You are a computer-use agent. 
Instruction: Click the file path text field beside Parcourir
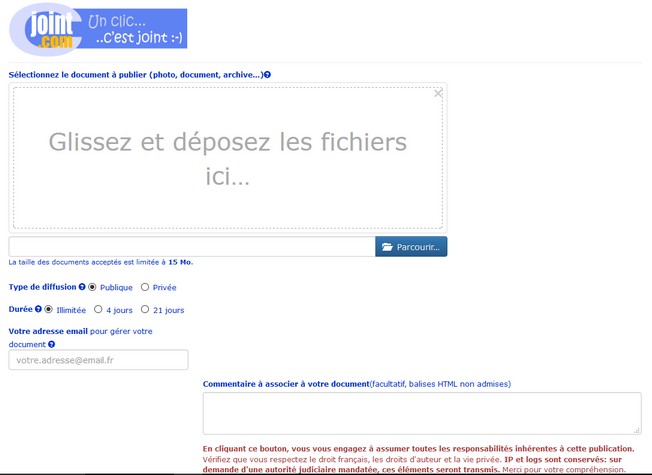tap(192, 247)
